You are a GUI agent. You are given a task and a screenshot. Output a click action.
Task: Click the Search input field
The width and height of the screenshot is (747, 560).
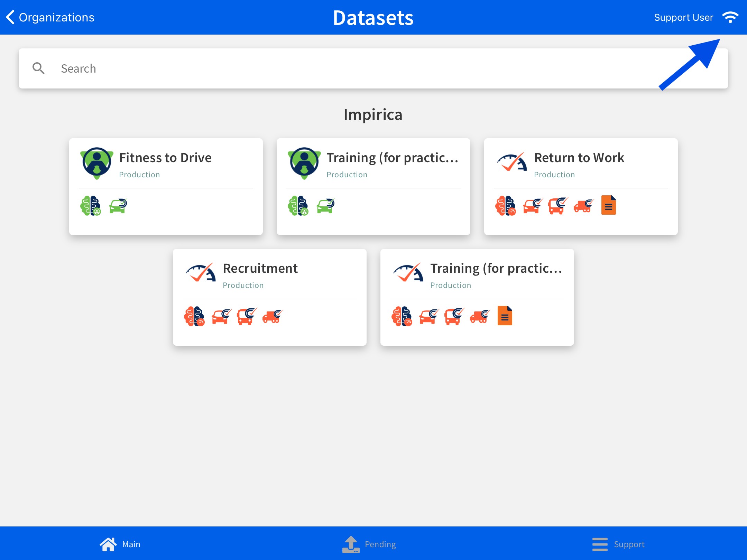(x=346, y=68)
